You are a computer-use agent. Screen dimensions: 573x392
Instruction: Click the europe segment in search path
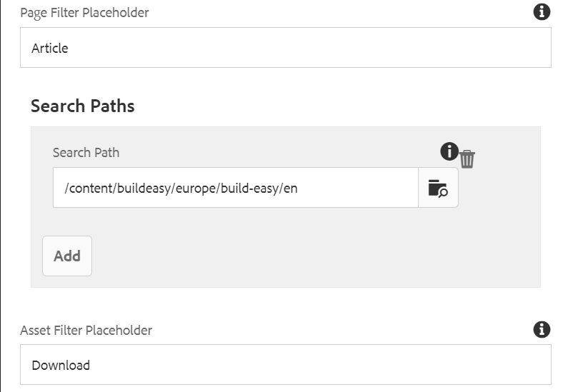tap(196, 189)
